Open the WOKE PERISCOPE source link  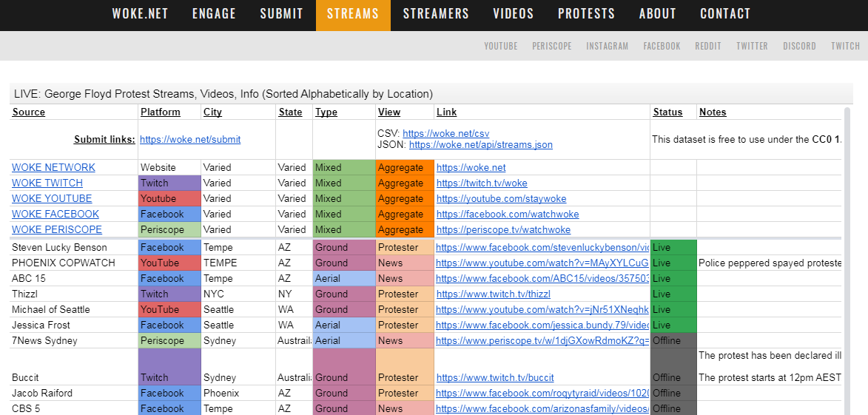57,229
